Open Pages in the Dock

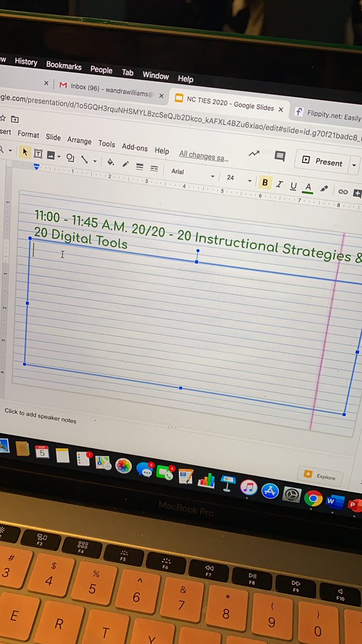(186, 475)
